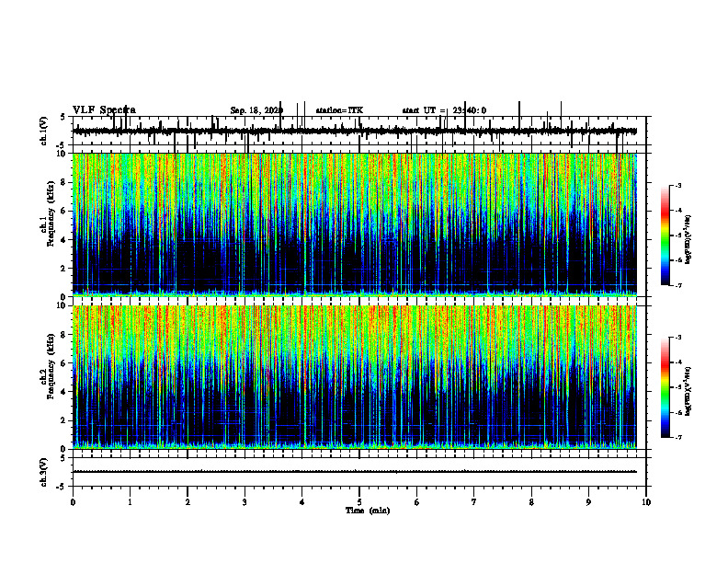This screenshot has width=728, height=563.
Task: Click time axis tick label '5'
Action: 359,502
